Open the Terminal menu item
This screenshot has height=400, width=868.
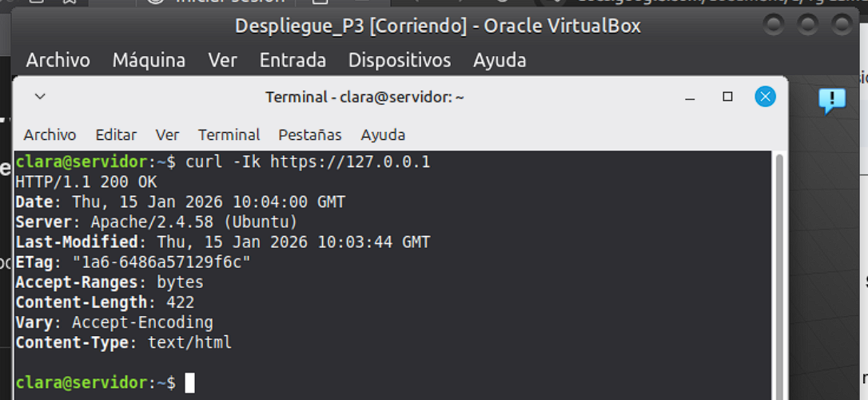click(x=229, y=134)
